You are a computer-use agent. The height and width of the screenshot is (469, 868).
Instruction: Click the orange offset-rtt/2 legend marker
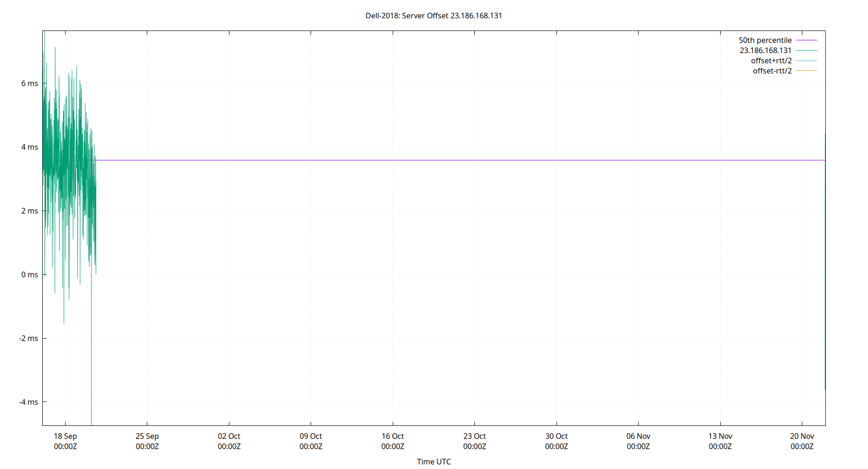[807, 70]
